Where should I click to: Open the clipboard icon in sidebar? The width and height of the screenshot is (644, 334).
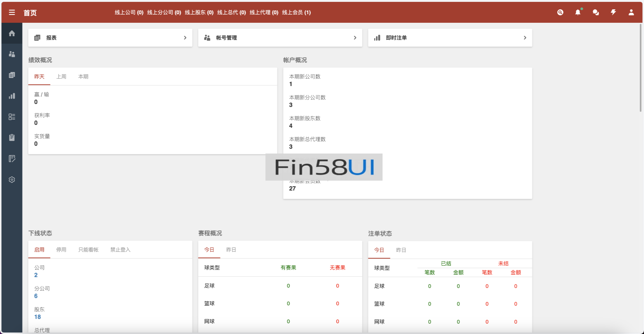click(x=12, y=138)
